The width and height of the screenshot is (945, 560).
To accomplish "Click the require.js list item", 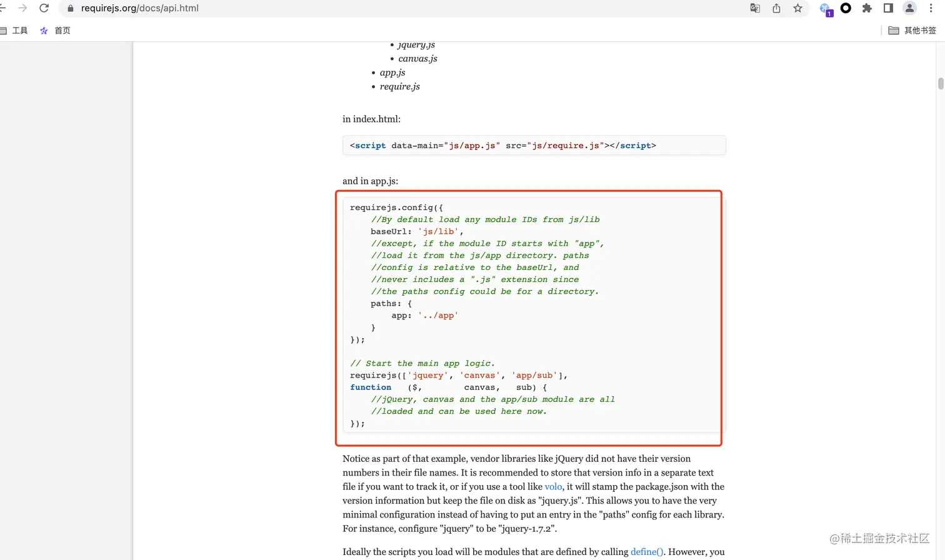I will click(x=400, y=87).
